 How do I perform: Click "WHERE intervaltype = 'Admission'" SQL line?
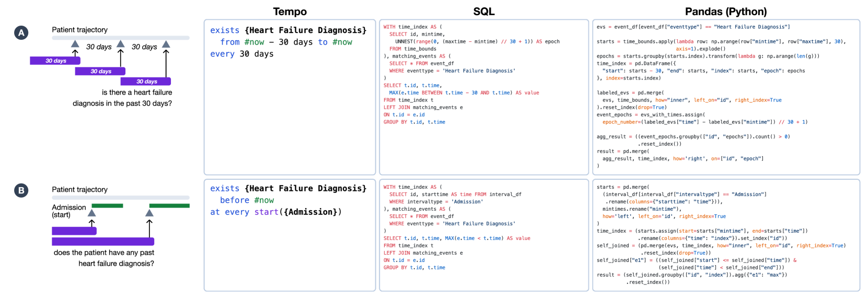pos(436,201)
